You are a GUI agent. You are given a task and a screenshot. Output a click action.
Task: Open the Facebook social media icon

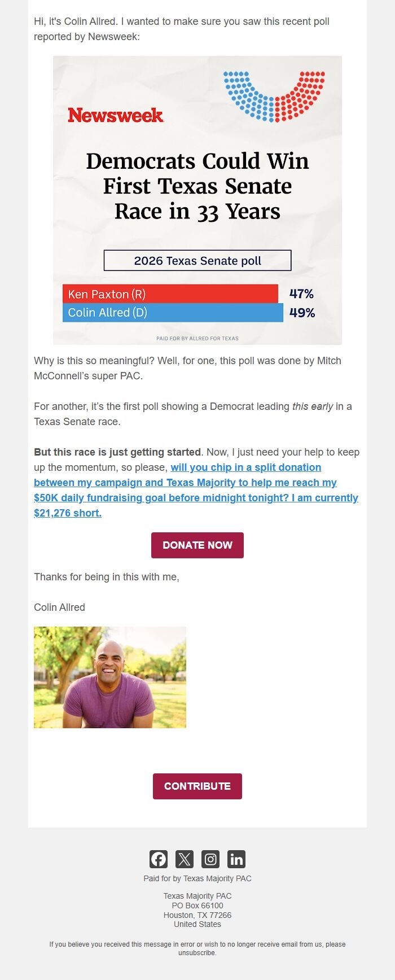point(159,859)
